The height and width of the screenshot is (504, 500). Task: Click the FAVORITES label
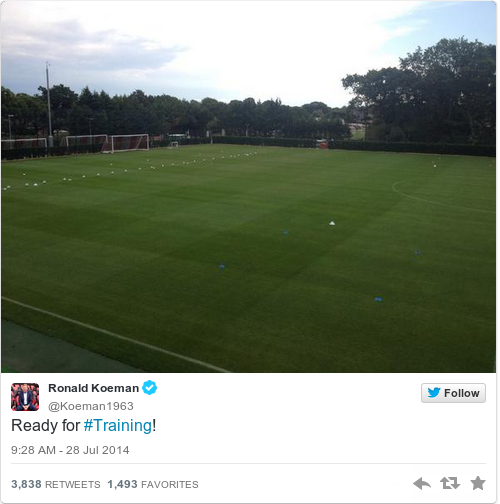(x=170, y=484)
